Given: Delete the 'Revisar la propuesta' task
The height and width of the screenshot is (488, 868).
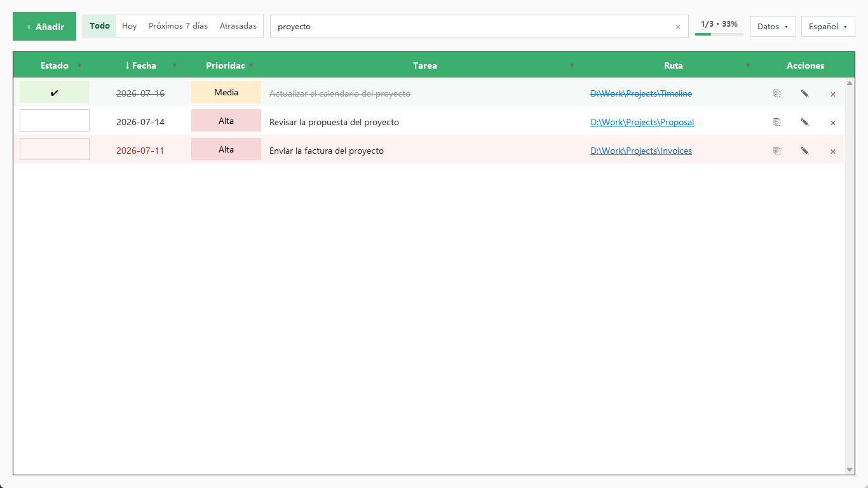Looking at the screenshot, I should pyautogui.click(x=832, y=123).
